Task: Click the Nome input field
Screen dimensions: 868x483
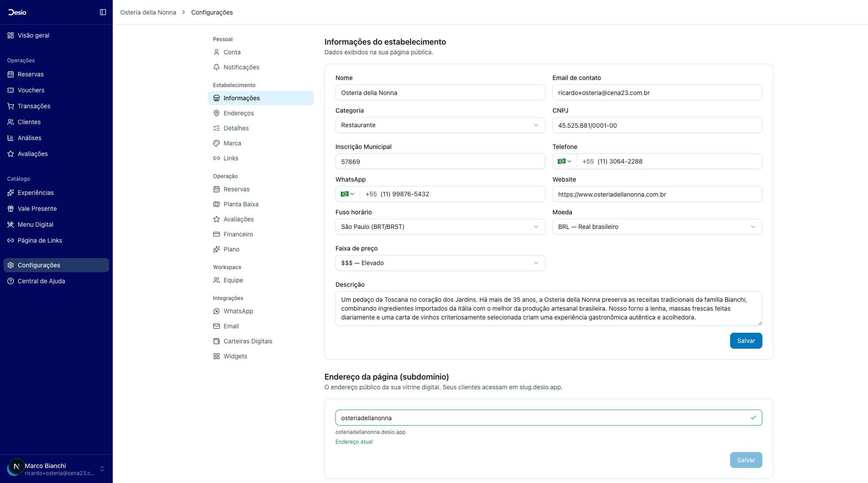Action: click(x=440, y=92)
